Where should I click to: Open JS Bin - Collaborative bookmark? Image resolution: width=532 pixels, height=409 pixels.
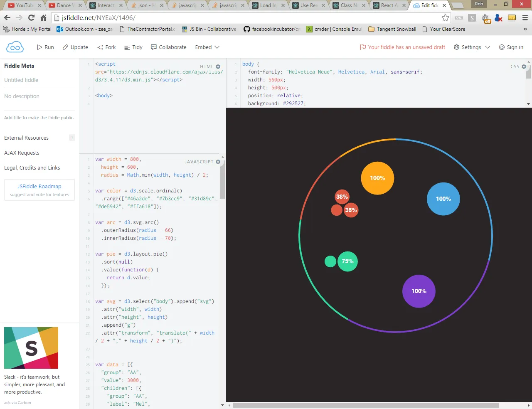pos(209,29)
